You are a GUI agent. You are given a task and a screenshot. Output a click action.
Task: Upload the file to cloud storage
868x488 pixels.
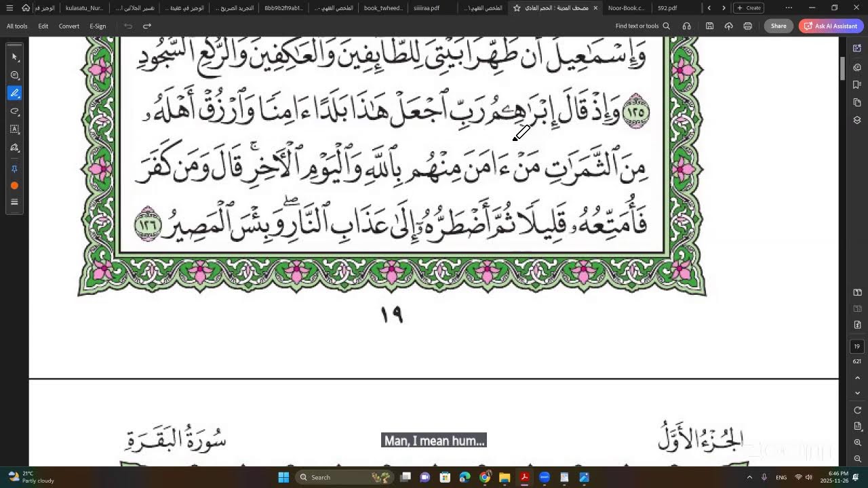point(728,26)
